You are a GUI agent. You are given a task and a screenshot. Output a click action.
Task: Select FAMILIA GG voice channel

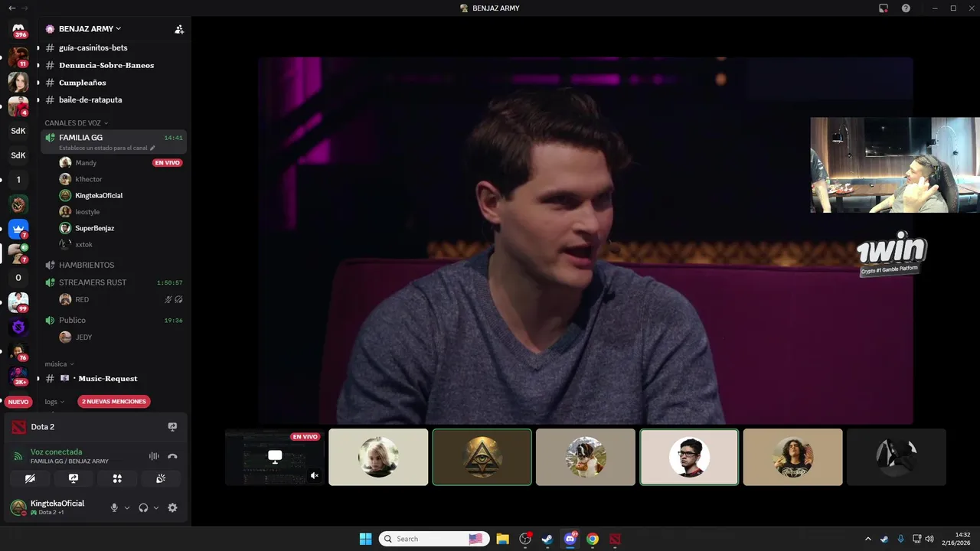click(113, 142)
